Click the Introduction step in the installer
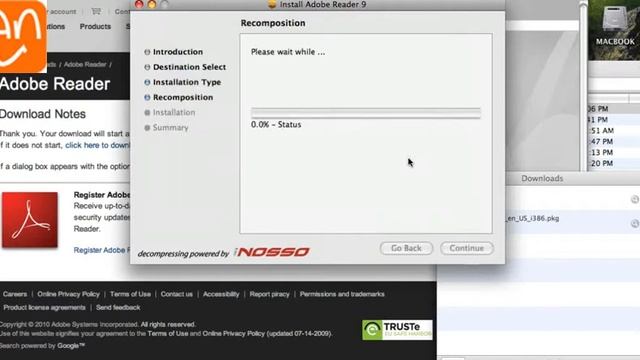 [x=178, y=52]
